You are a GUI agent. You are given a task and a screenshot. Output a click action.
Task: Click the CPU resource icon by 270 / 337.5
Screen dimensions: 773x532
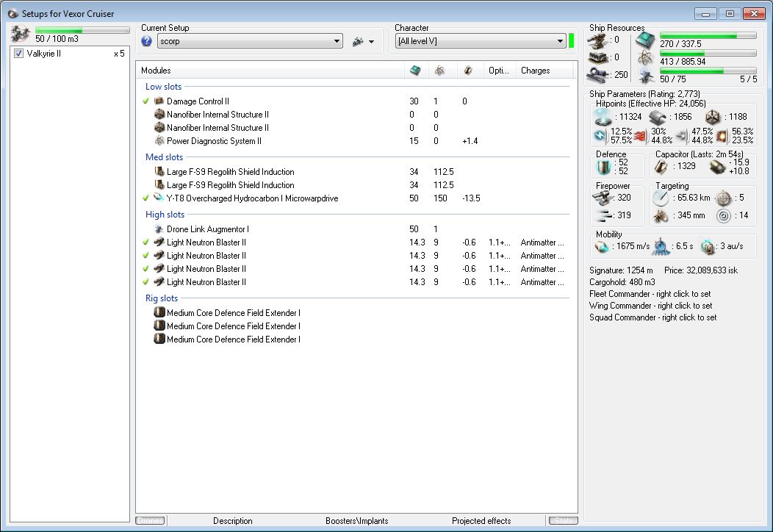(645, 40)
